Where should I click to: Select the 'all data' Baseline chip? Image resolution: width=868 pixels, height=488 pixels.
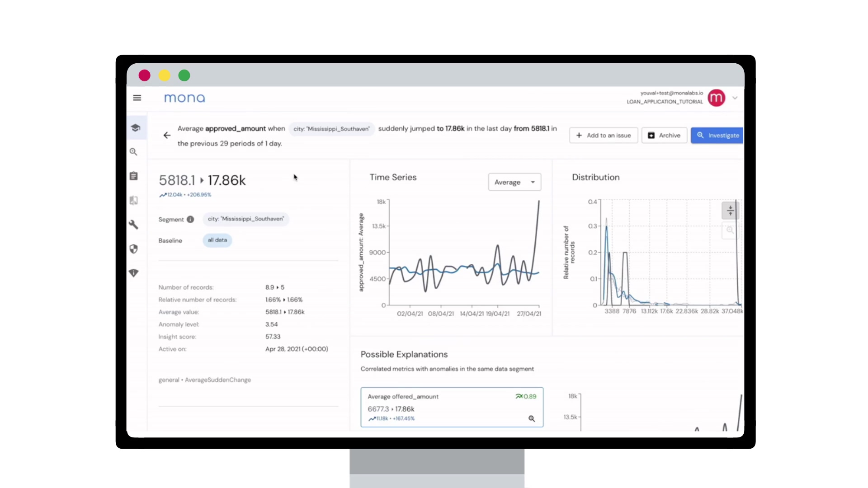coord(217,240)
